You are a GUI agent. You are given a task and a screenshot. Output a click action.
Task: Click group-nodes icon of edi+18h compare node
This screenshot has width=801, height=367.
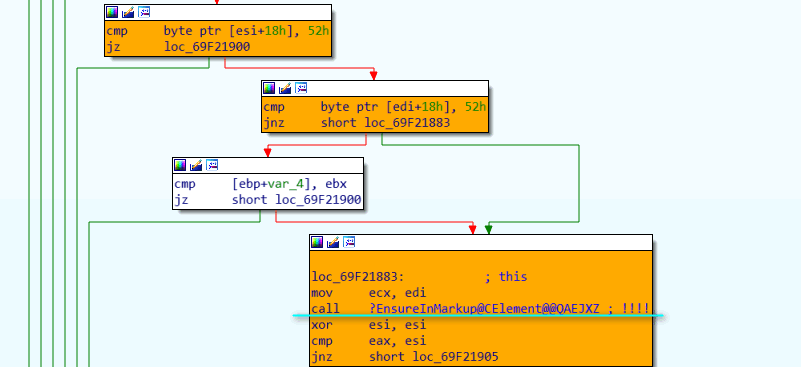click(x=301, y=88)
